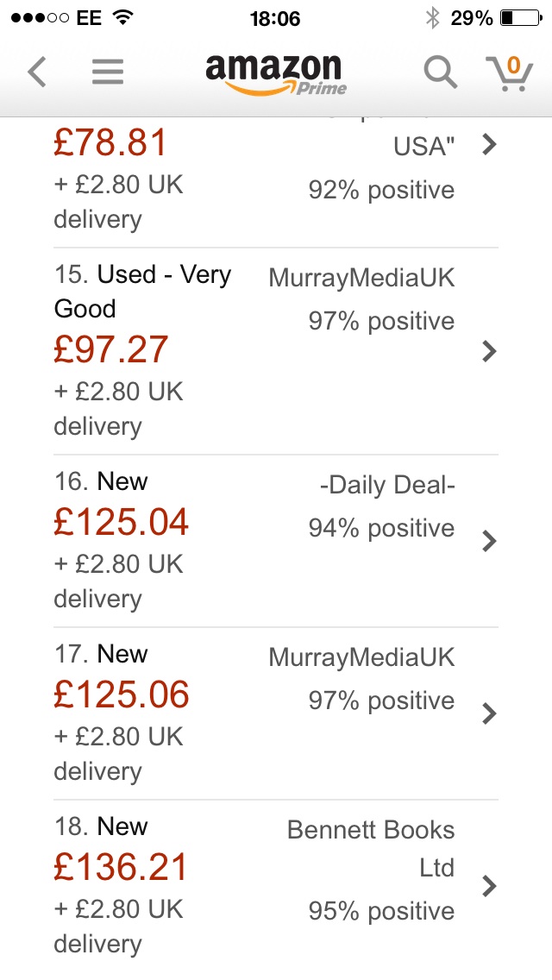Tap the Bluetooth status icon

point(431,18)
